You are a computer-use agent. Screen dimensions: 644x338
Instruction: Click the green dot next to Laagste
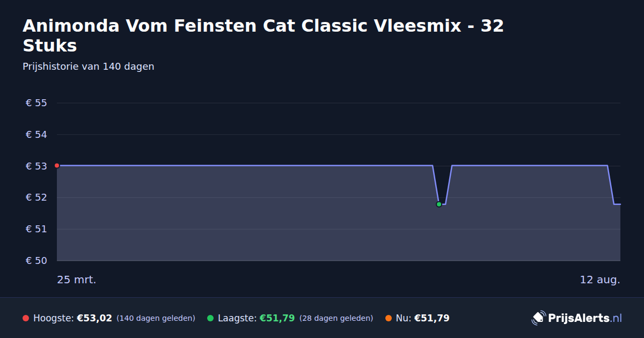210,318
